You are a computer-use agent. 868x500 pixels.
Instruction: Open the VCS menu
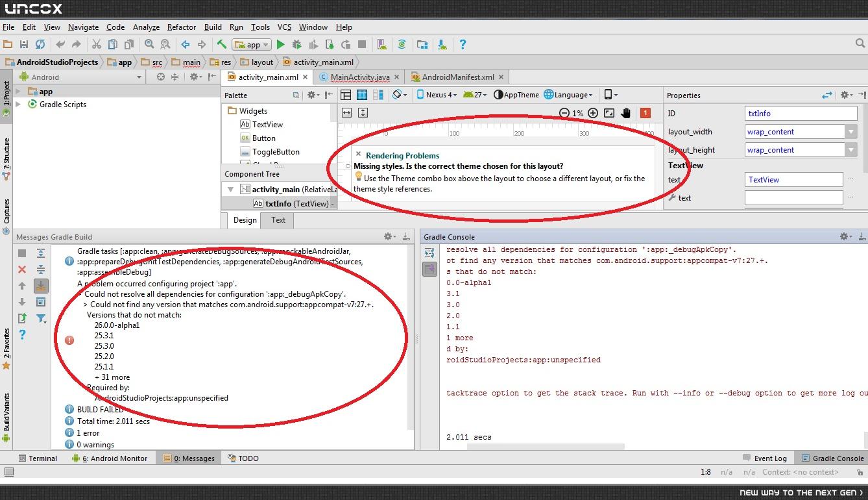[284, 27]
